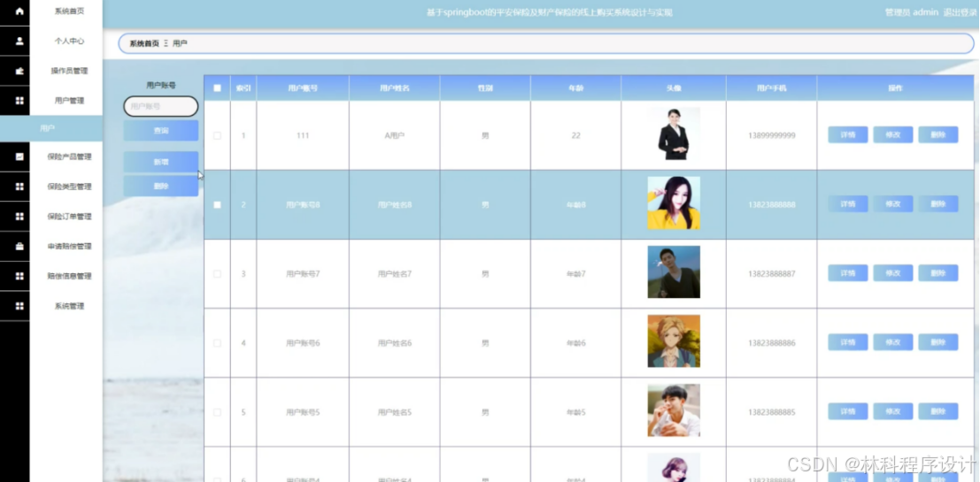980x482 pixels.
Task: Click phone number 13823888887
Action: pyautogui.click(x=771, y=274)
